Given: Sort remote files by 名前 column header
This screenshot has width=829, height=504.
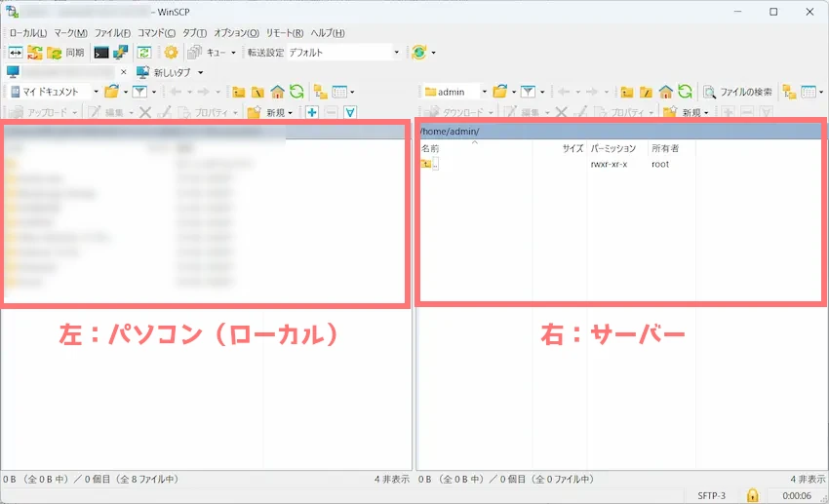Looking at the screenshot, I should point(475,148).
